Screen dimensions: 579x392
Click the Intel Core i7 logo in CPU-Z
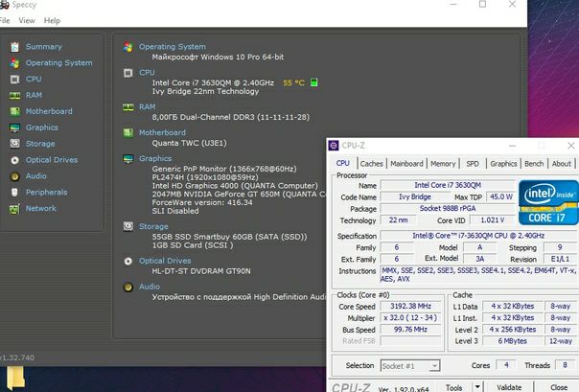tap(548, 202)
